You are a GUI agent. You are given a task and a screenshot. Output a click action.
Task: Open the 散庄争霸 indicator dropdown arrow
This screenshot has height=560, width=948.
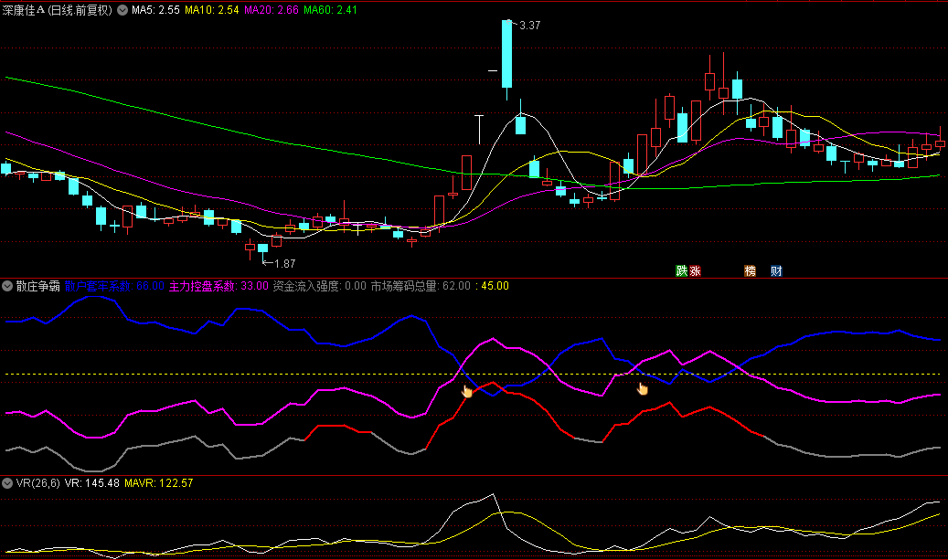point(7,286)
